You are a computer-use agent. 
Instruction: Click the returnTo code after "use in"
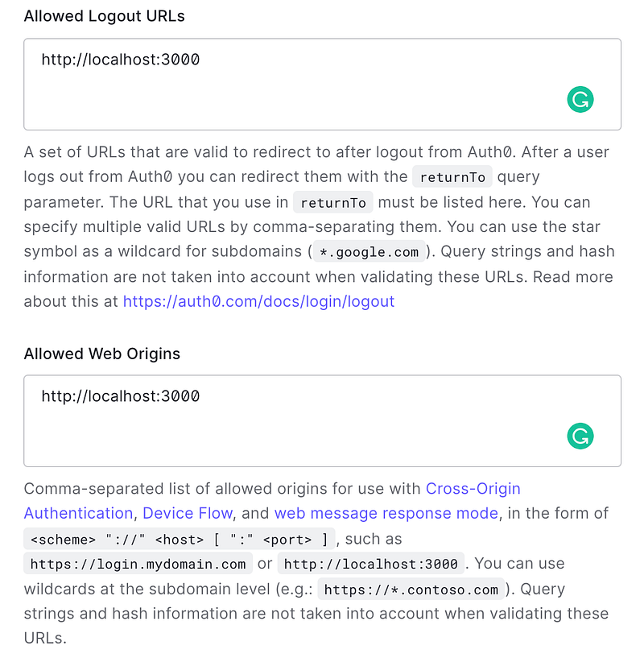coord(333,202)
